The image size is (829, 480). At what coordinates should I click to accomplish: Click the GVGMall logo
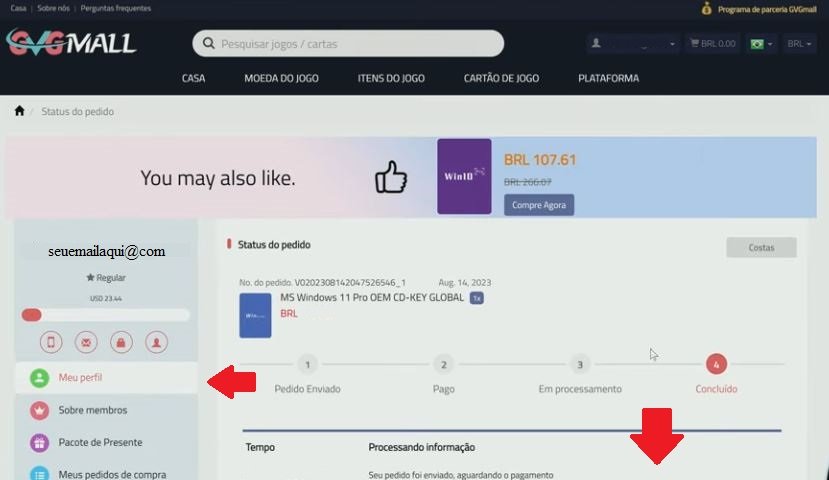tap(71, 42)
